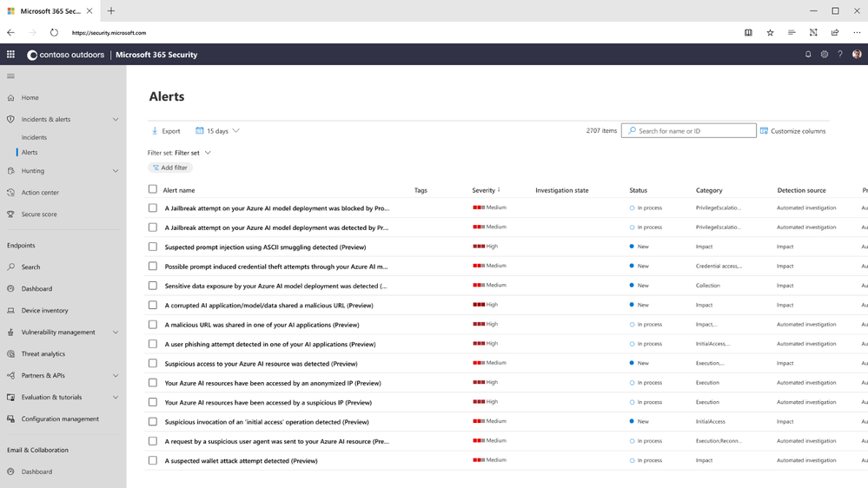868x488 pixels.
Task: Check Jailbreak attempt detected alert row
Action: pos(153,228)
